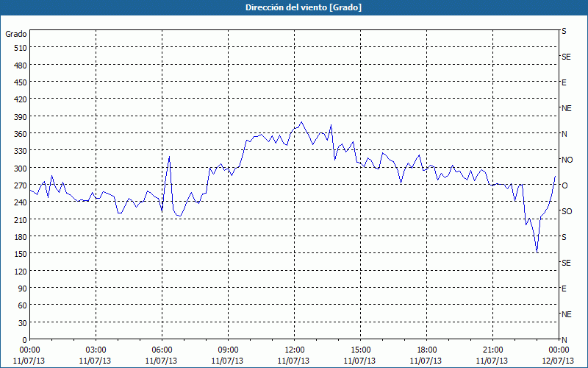
Task: Click the wind direction line's peak just after 12:00
Action: [301, 122]
